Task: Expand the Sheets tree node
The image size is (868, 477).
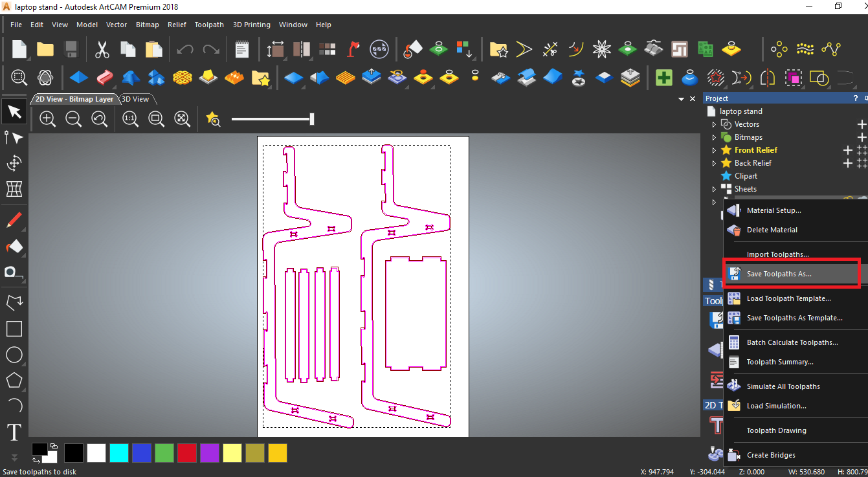Action: pos(714,189)
